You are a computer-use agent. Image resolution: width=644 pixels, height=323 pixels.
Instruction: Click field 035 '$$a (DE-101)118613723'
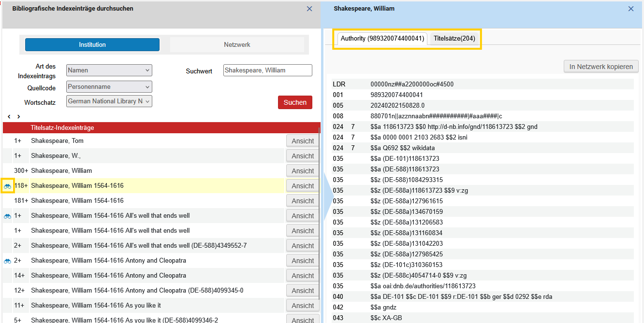[x=405, y=159]
